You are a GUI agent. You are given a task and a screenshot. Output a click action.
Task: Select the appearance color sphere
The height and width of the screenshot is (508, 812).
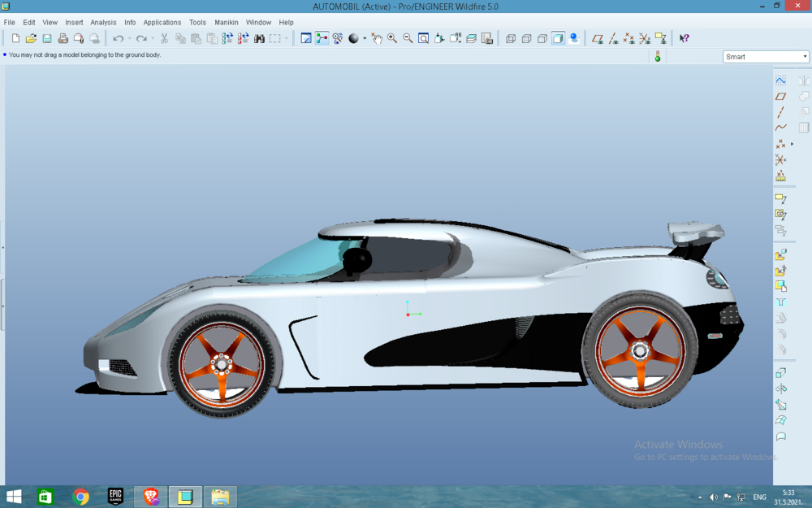tap(353, 38)
